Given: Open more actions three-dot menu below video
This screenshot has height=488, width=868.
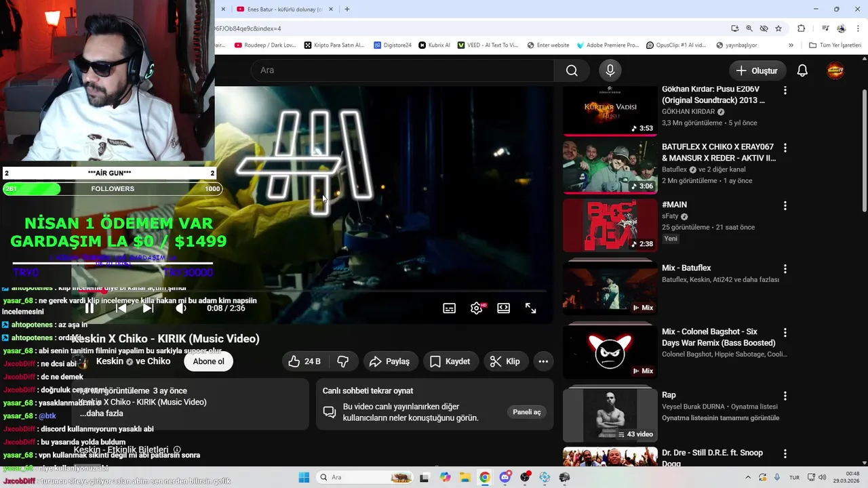Looking at the screenshot, I should tap(543, 361).
